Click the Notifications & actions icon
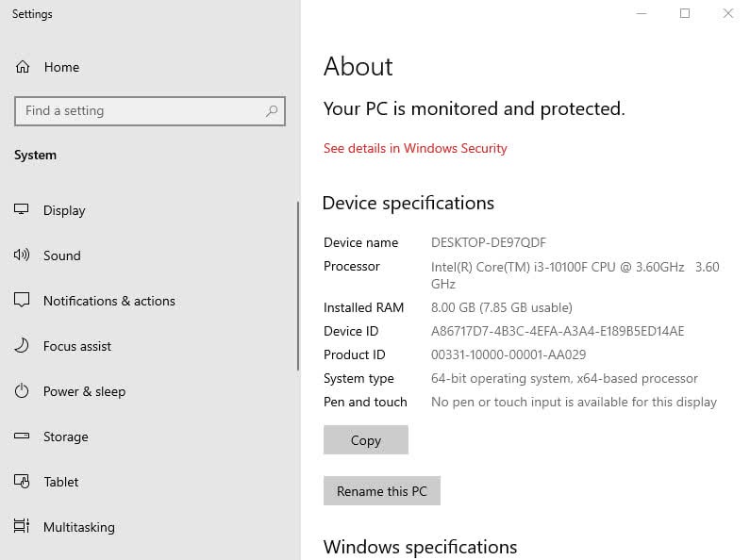 tap(22, 301)
